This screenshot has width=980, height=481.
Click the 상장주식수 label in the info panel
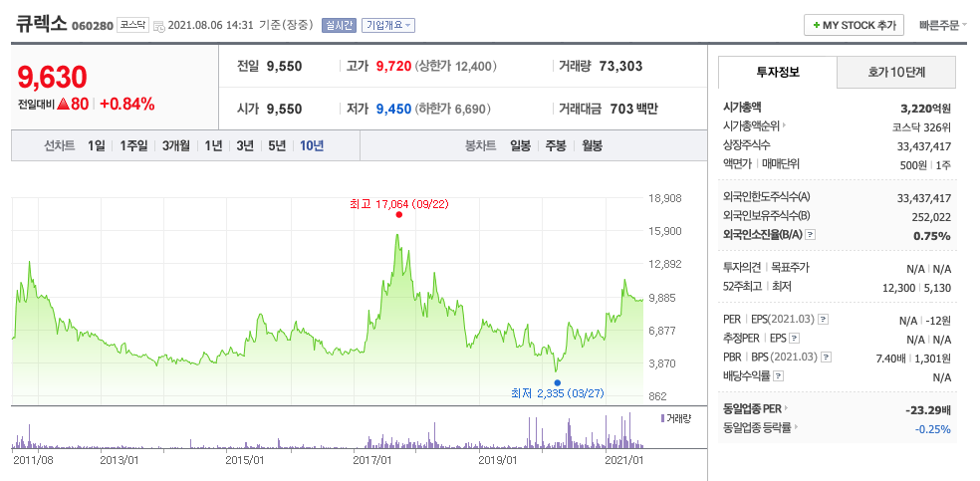(x=747, y=145)
